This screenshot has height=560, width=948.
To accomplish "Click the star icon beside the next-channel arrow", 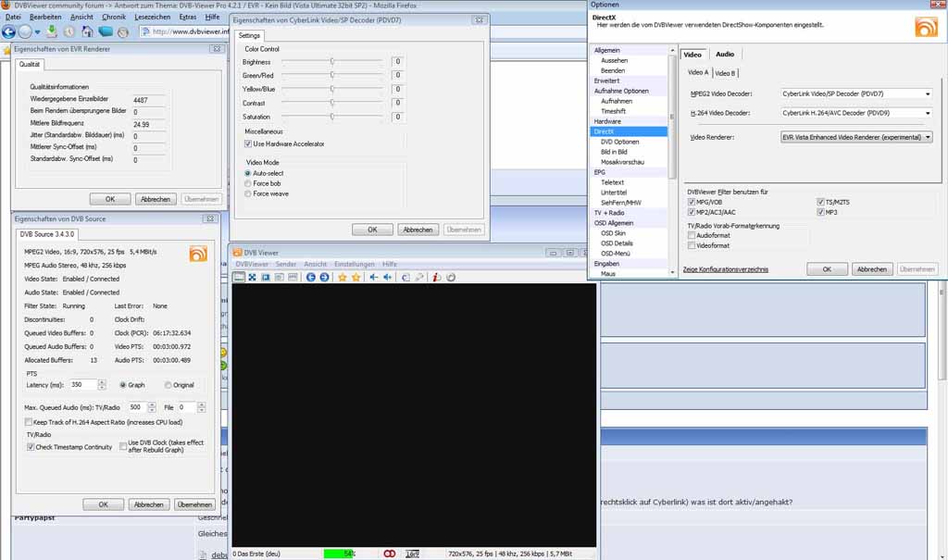I will (343, 277).
